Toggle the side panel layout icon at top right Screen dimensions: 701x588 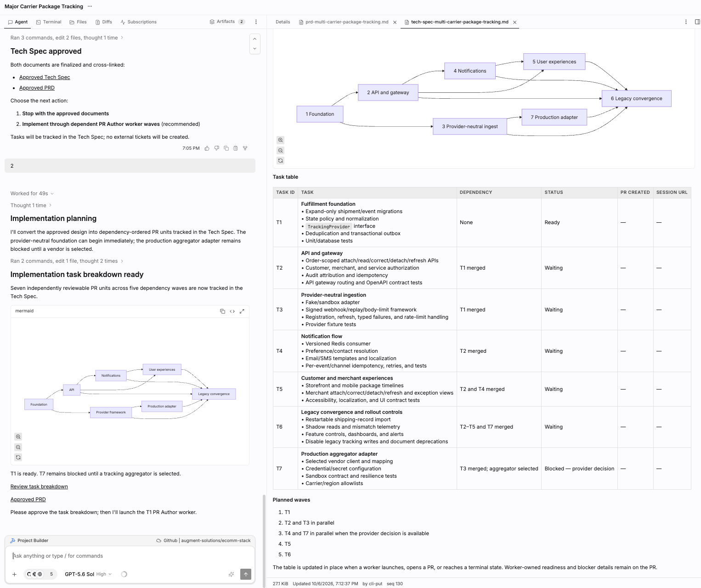[697, 22]
